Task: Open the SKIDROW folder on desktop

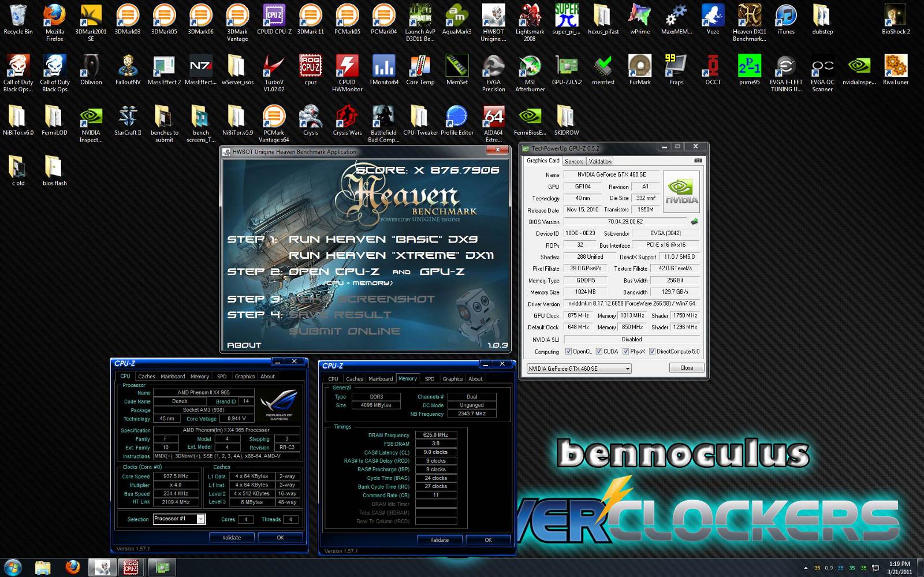Action: click(567, 120)
